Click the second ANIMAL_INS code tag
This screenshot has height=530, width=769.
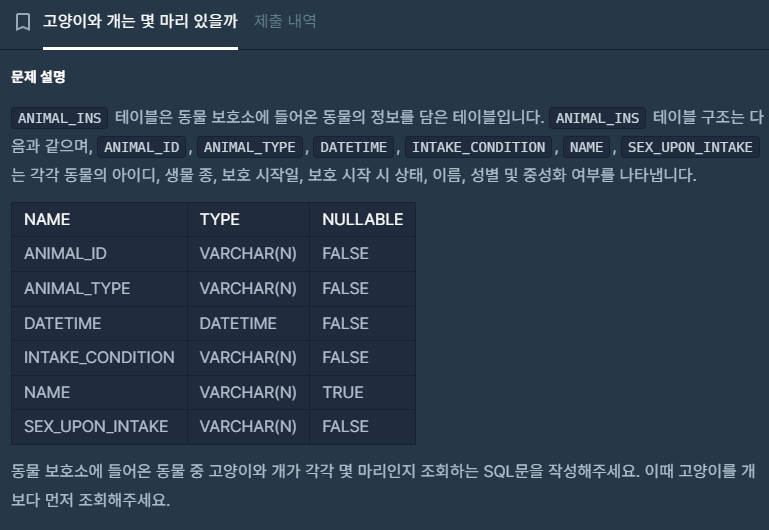coord(597,118)
